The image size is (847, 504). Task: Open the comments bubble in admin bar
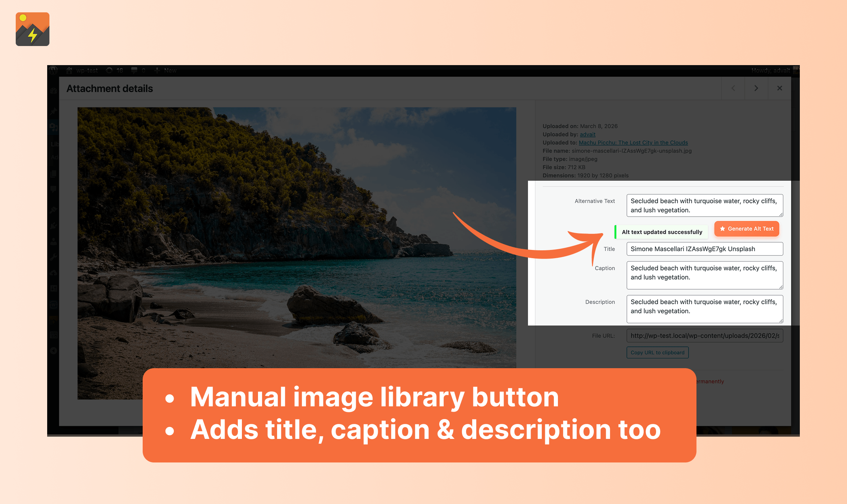134,70
